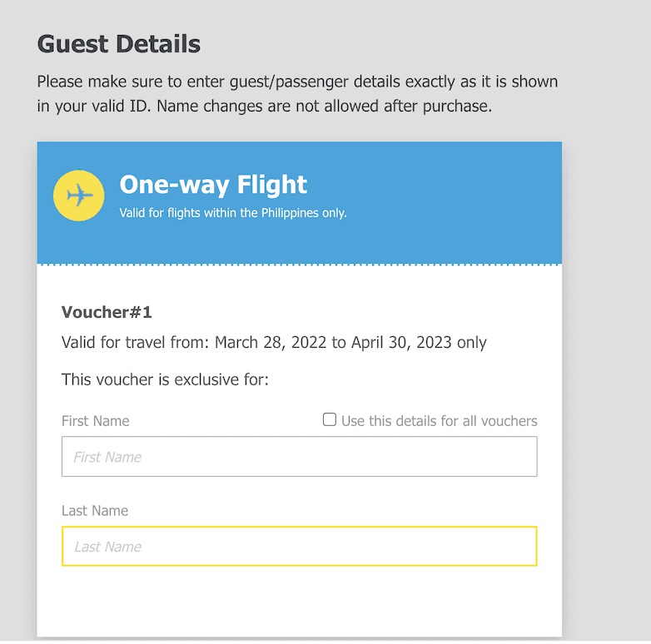
Task: Click the yellow airplane icon
Action: (x=78, y=196)
